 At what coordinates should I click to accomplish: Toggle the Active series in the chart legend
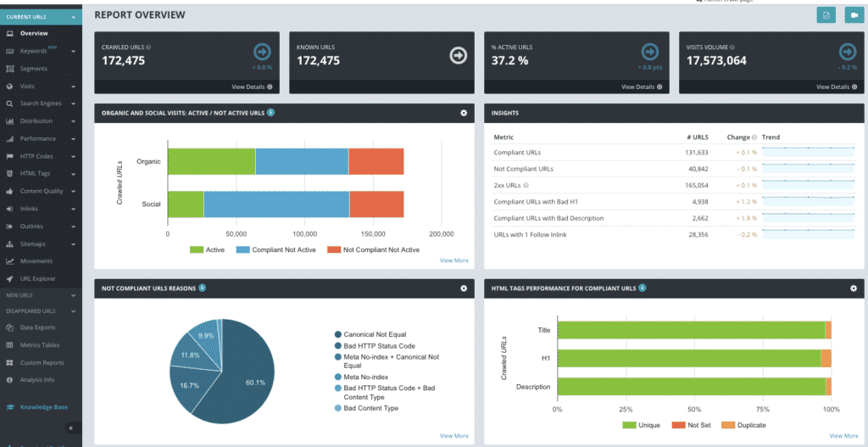point(209,249)
